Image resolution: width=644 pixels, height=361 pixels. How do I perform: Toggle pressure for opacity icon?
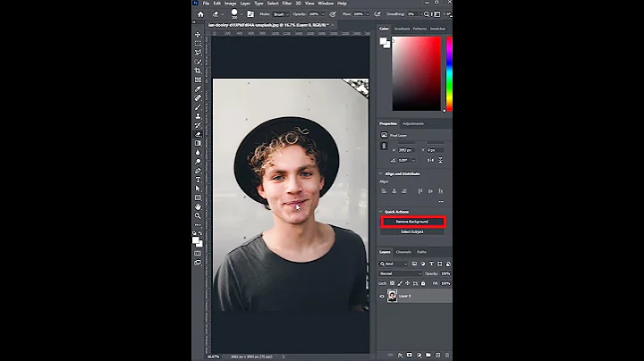332,14
